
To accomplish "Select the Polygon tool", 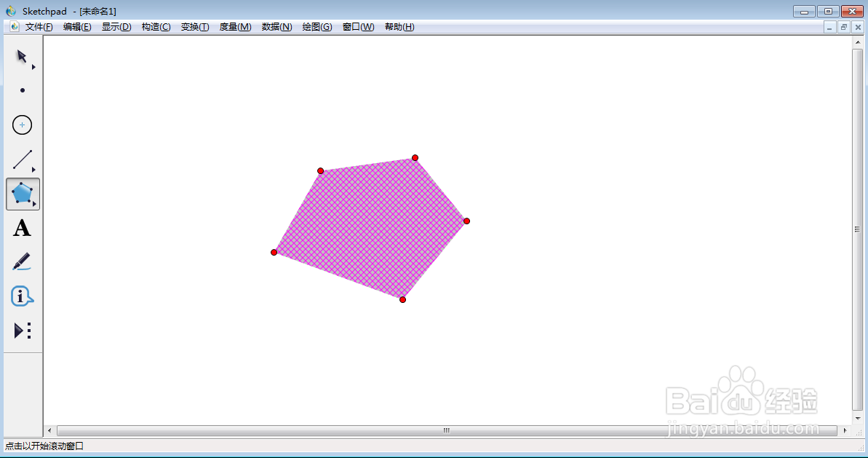I will (22, 194).
